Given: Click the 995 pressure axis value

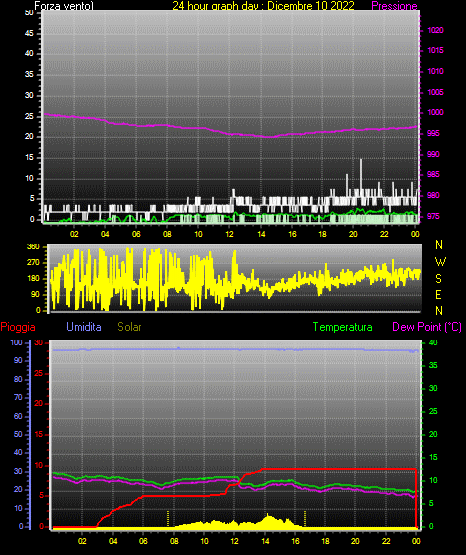Looking at the screenshot, I should point(433,133).
